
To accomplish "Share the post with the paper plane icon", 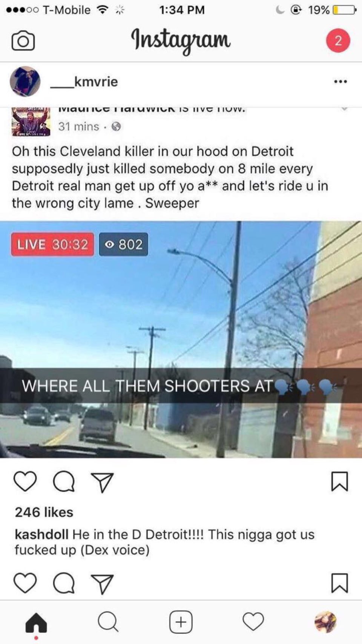I will tap(102, 483).
